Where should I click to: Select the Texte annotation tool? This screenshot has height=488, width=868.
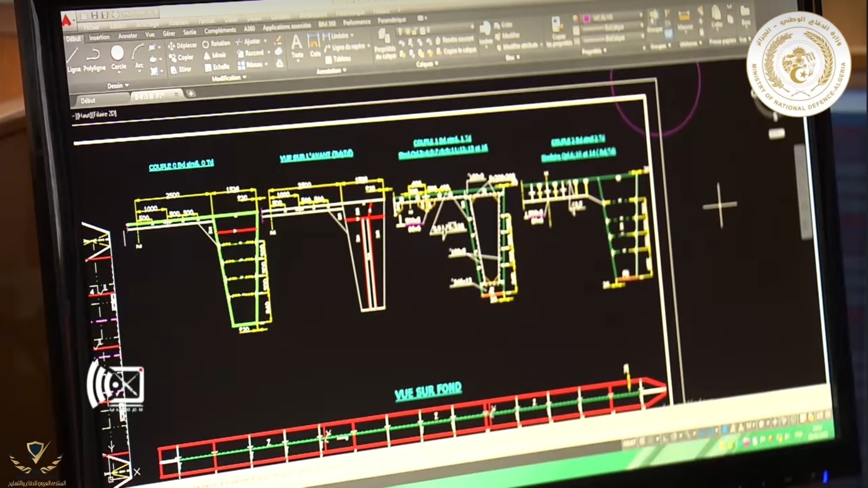[x=297, y=47]
